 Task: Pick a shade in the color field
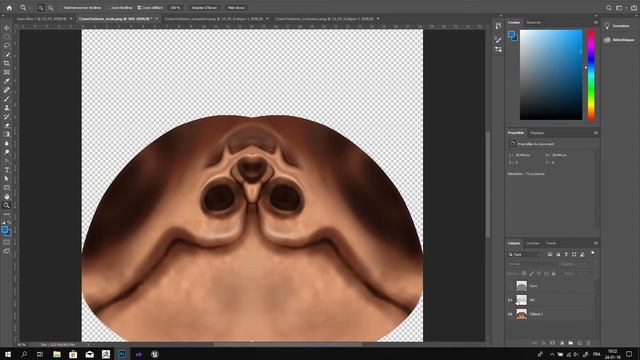click(551, 75)
